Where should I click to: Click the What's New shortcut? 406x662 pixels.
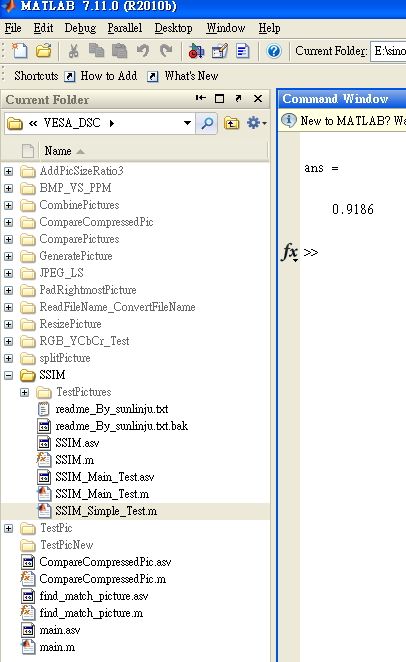point(191,76)
